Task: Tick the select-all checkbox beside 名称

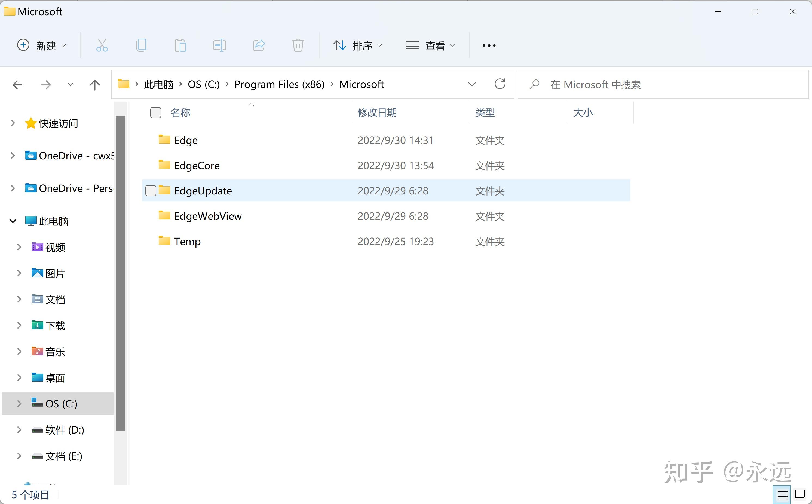Action: point(155,113)
